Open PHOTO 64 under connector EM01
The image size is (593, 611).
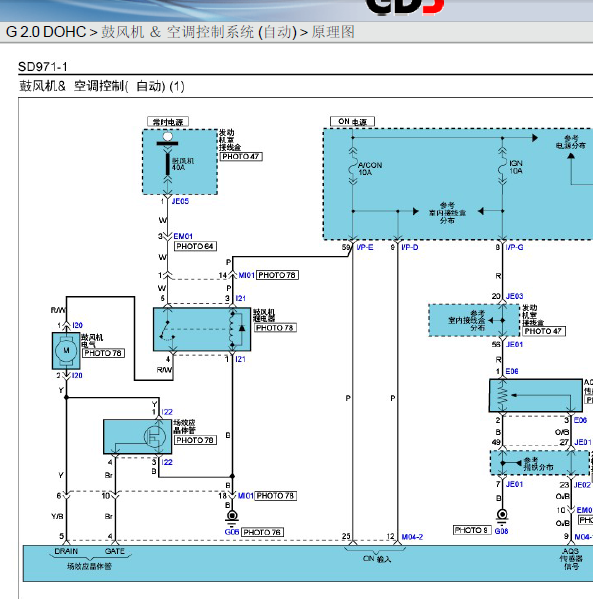point(195,246)
